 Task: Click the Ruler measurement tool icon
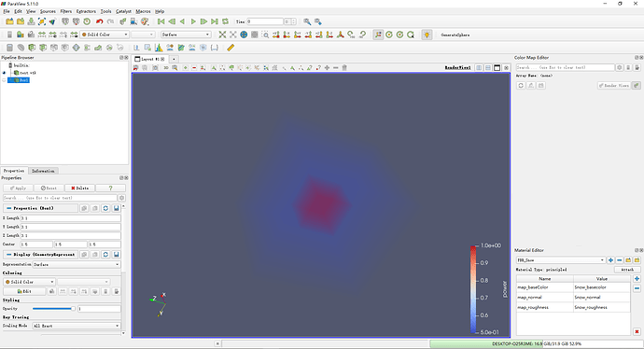click(x=231, y=48)
